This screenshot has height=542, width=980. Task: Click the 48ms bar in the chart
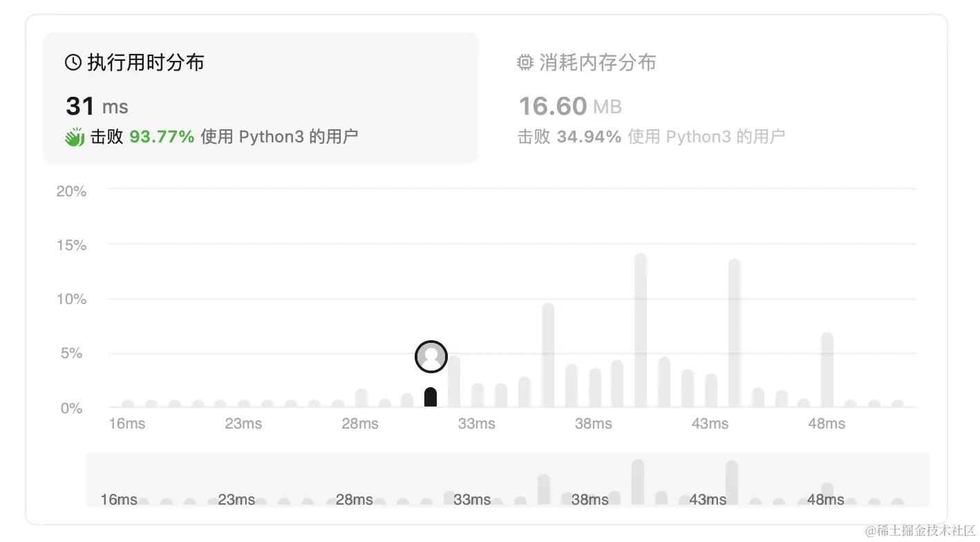tap(827, 370)
